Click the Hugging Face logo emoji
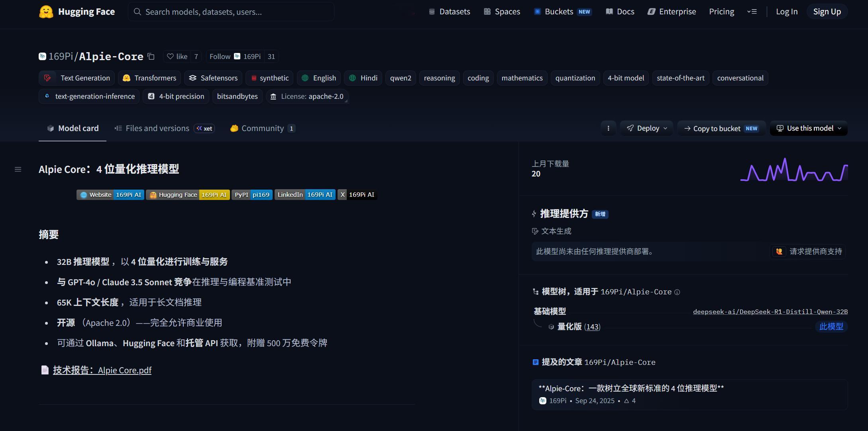Screen dimensions: 868x431 (x=46, y=12)
